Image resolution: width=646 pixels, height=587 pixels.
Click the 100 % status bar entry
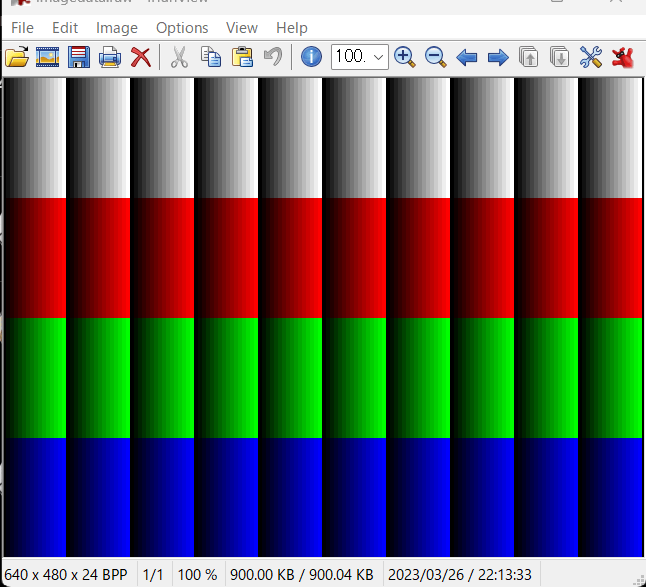point(197,574)
